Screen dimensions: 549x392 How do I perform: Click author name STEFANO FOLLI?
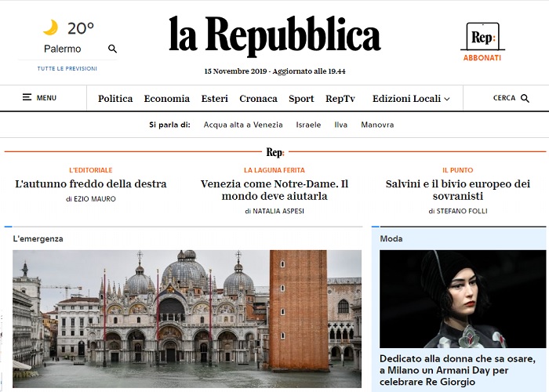462,211
